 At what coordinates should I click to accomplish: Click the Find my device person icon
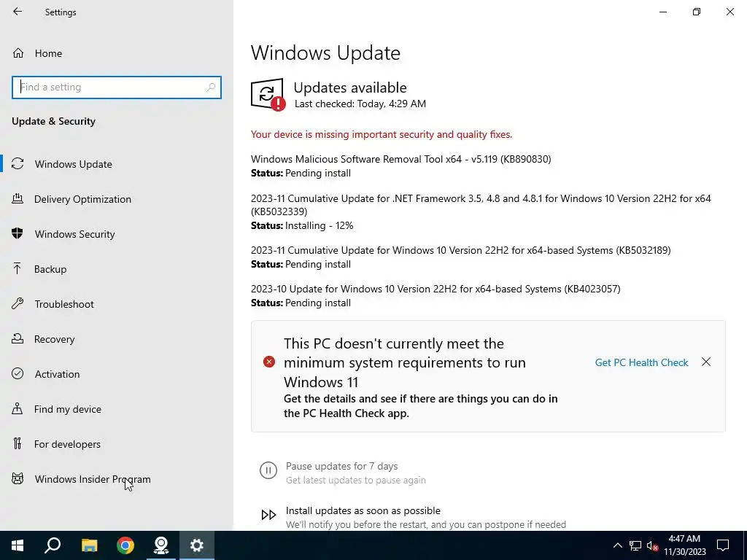[x=18, y=408]
